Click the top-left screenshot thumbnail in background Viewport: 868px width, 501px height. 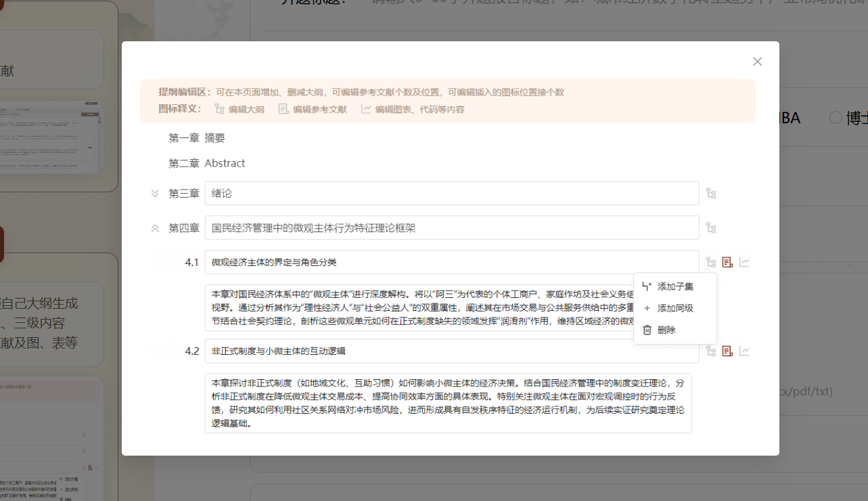click(51, 139)
